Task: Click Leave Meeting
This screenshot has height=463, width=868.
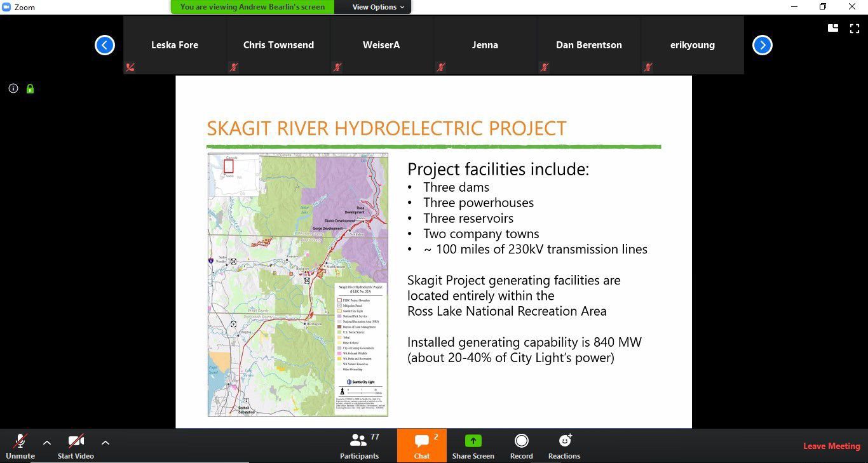Action: pyautogui.click(x=831, y=446)
